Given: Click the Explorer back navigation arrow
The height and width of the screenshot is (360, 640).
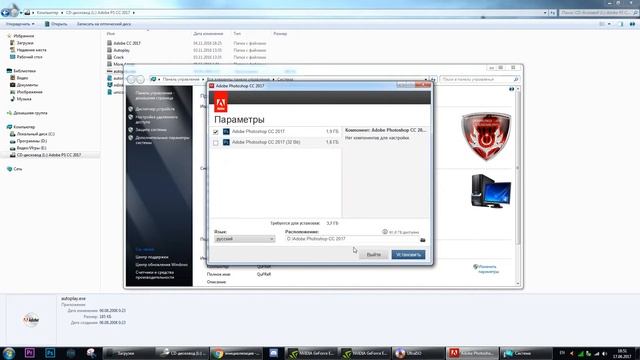Looking at the screenshot, I should point(5,13).
